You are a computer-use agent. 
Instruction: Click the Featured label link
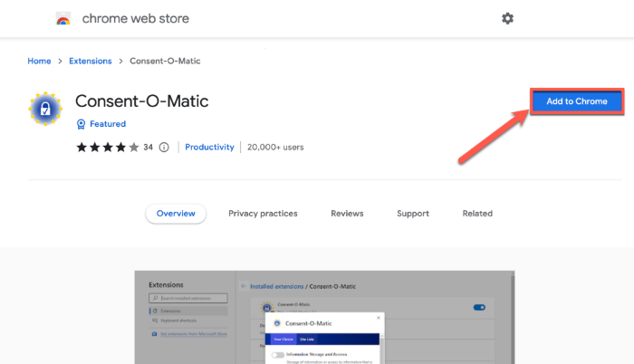click(108, 124)
